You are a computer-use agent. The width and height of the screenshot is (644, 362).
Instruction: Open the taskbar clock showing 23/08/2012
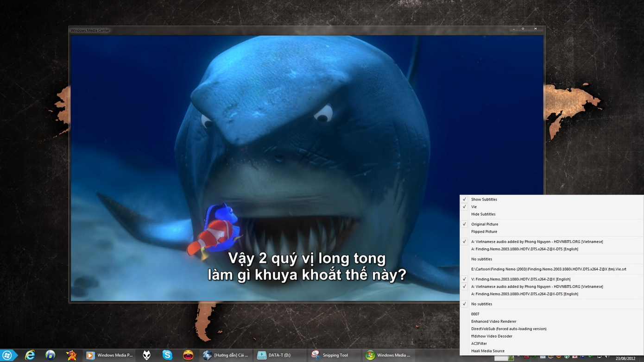pos(625,358)
